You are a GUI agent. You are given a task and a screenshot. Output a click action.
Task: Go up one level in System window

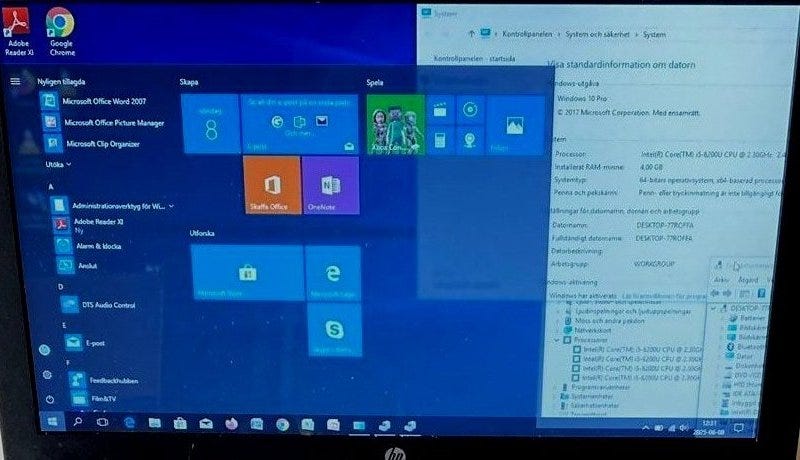click(x=471, y=34)
